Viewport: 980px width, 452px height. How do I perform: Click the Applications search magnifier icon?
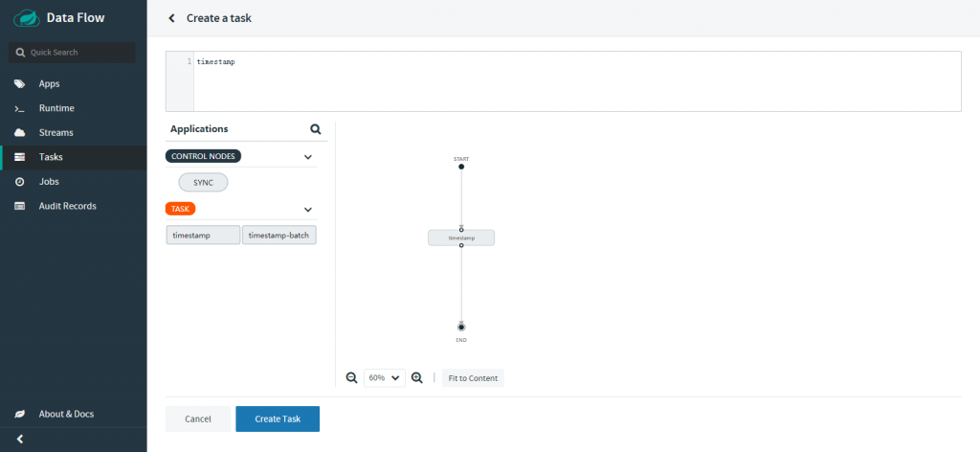tap(316, 128)
